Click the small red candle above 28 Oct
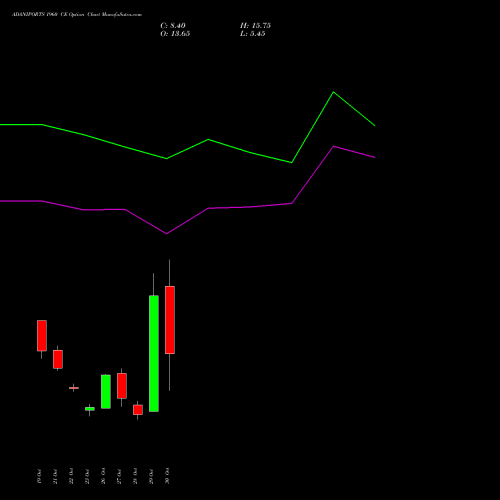500x500 pixels. 138,410
